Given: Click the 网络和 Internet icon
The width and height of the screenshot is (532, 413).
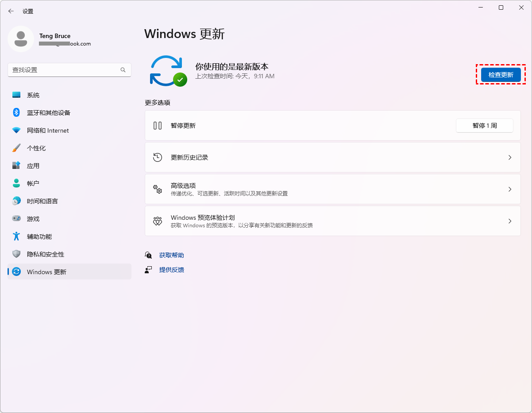Looking at the screenshot, I should (17, 130).
